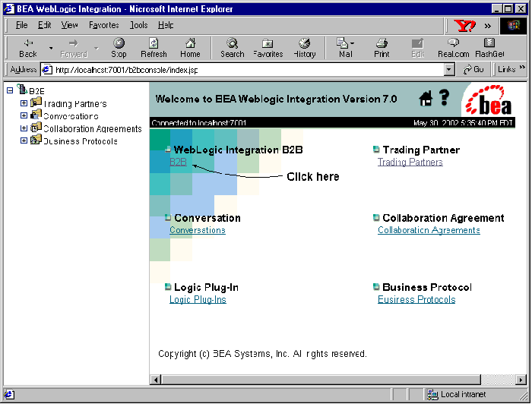Click horizontal scrollbar left arrow
The height and width of the screenshot is (404, 532).
pyautogui.click(x=156, y=380)
